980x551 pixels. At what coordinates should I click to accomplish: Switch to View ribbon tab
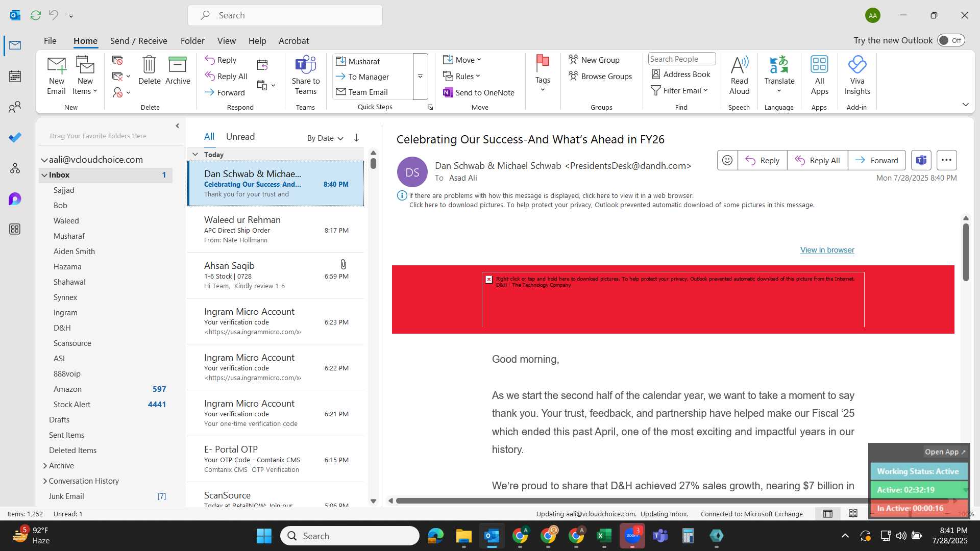point(226,41)
